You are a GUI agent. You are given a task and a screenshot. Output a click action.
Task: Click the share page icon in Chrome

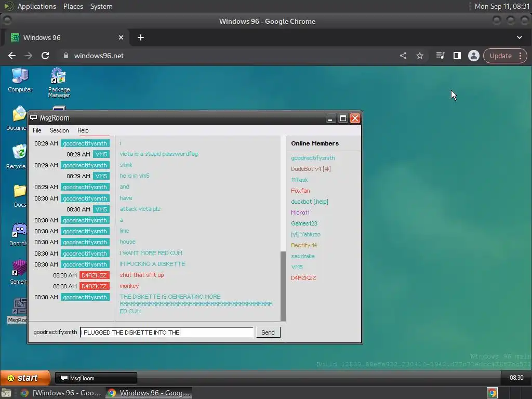point(403,56)
